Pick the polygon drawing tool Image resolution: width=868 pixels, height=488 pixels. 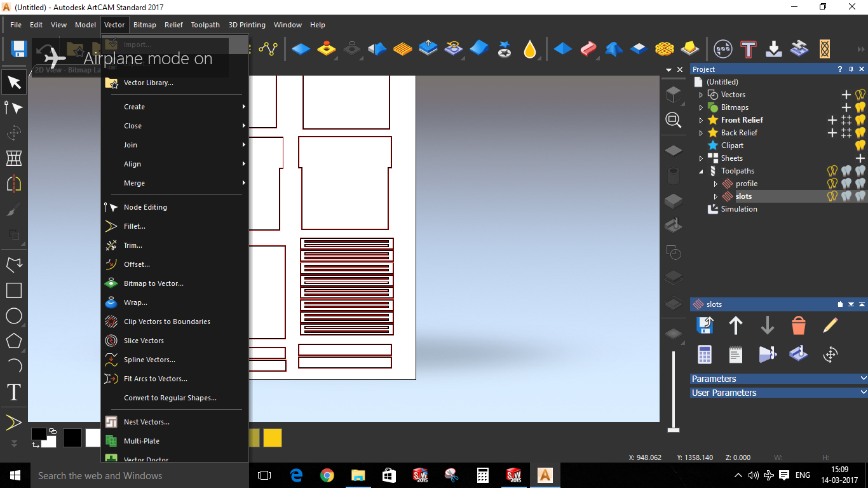click(14, 341)
